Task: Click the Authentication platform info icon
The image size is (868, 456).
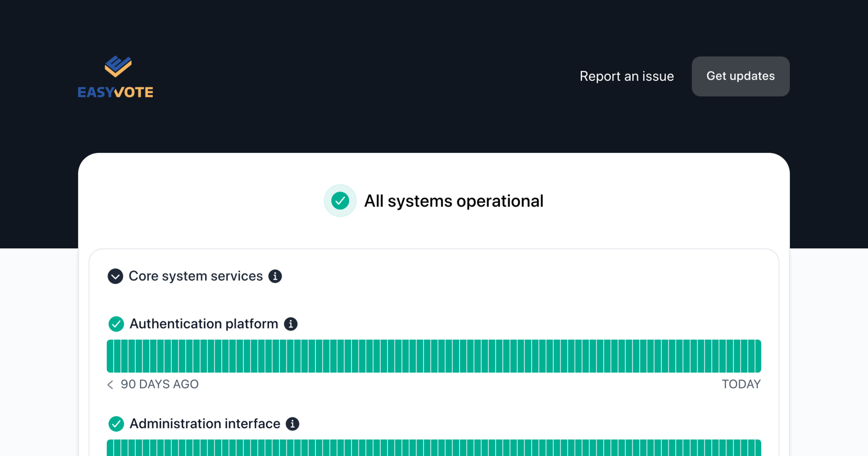Action: click(290, 324)
